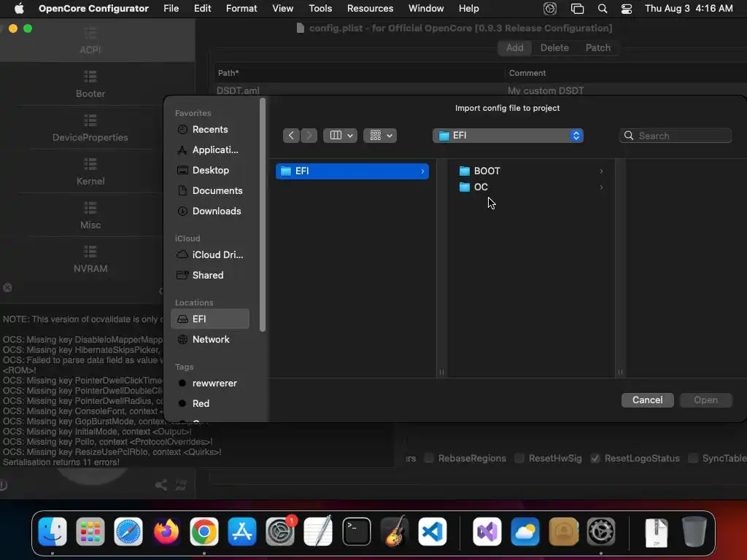Expand the OC folder chevron
This screenshot has width=747, height=560.
point(601,187)
